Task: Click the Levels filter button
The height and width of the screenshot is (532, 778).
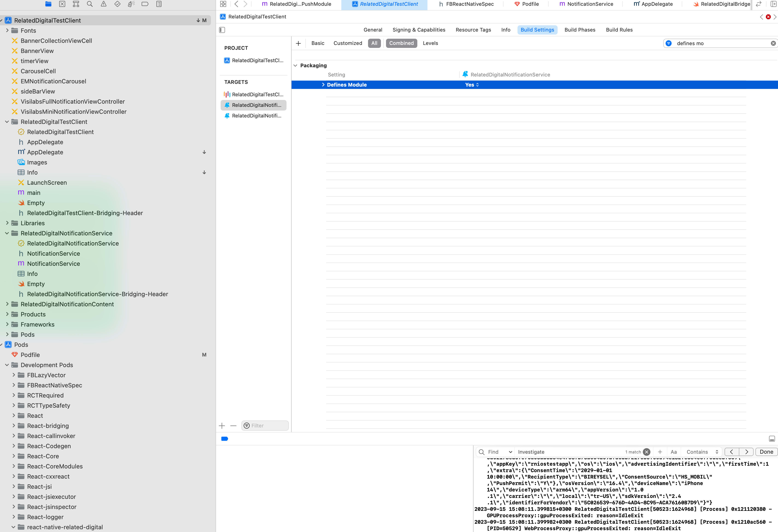Action: tap(430, 43)
